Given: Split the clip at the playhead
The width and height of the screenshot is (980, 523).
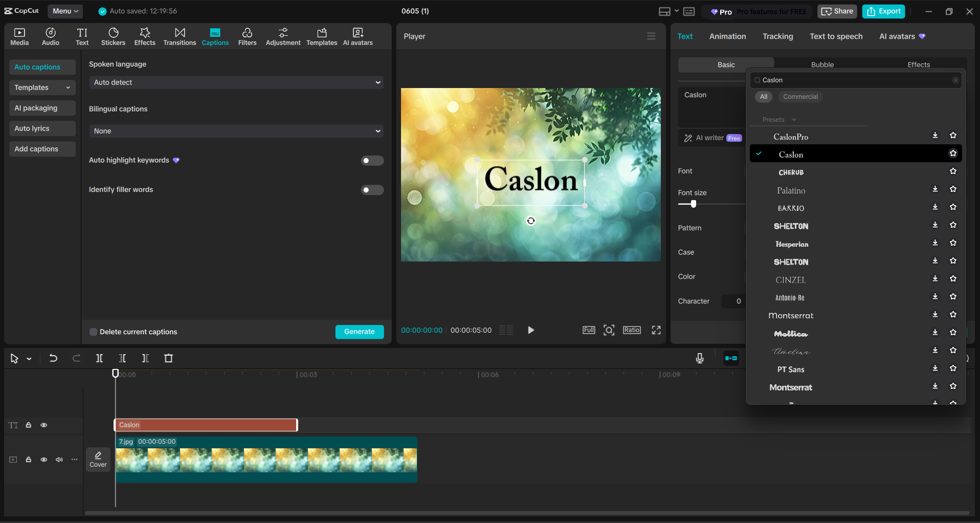Looking at the screenshot, I should click(x=99, y=358).
